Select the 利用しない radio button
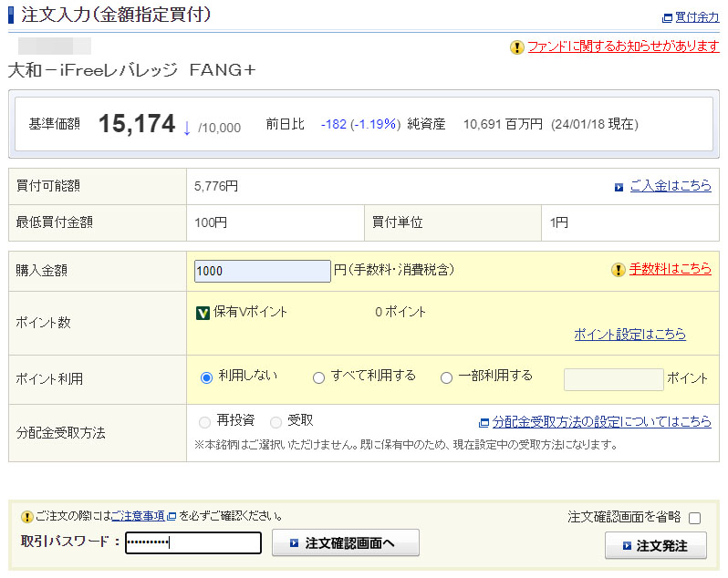Screen dimensions: 728x578 coord(206,377)
